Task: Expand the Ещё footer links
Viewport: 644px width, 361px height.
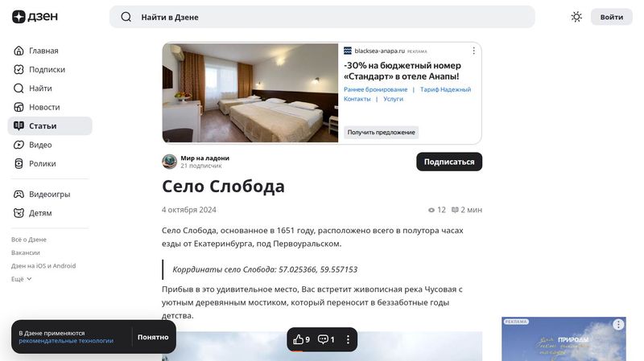Action: (22, 279)
